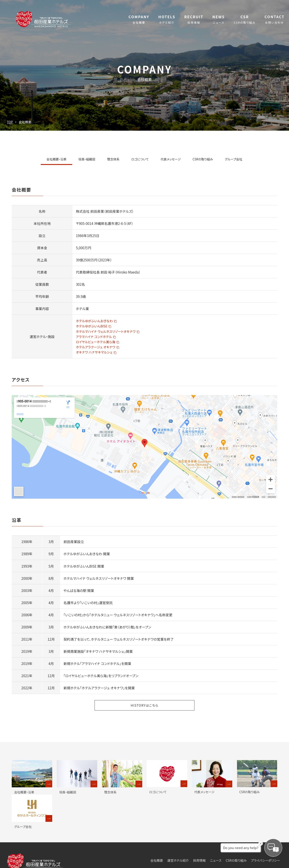This screenshot has height=868, width=289.
Task: Open the グループ会社 thumbnail card
Action: tap(32, 812)
